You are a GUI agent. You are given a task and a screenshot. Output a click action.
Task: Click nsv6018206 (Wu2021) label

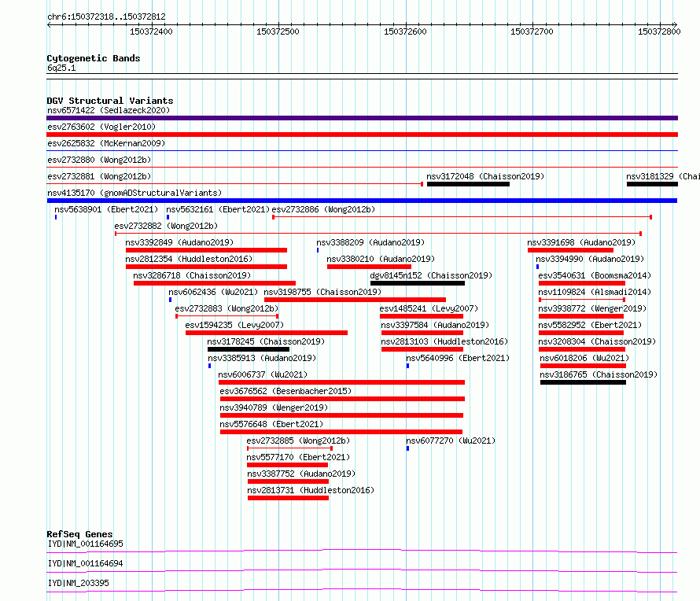584,358
